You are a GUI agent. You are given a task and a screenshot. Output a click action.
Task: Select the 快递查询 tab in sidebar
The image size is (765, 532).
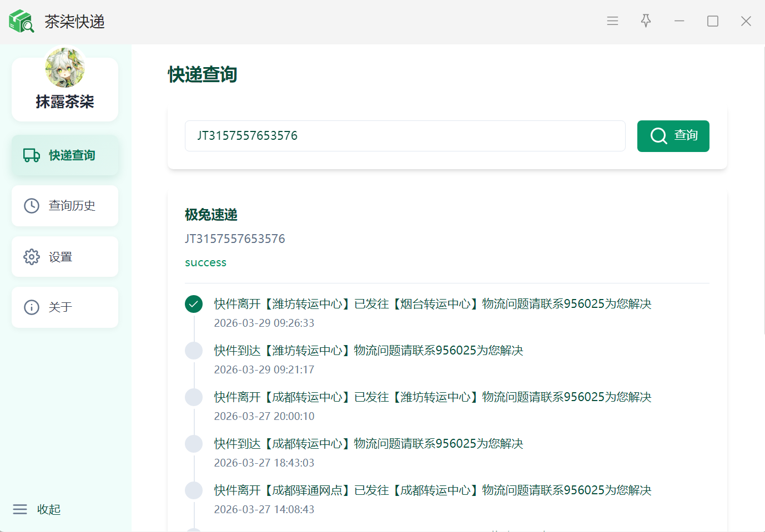(65, 155)
